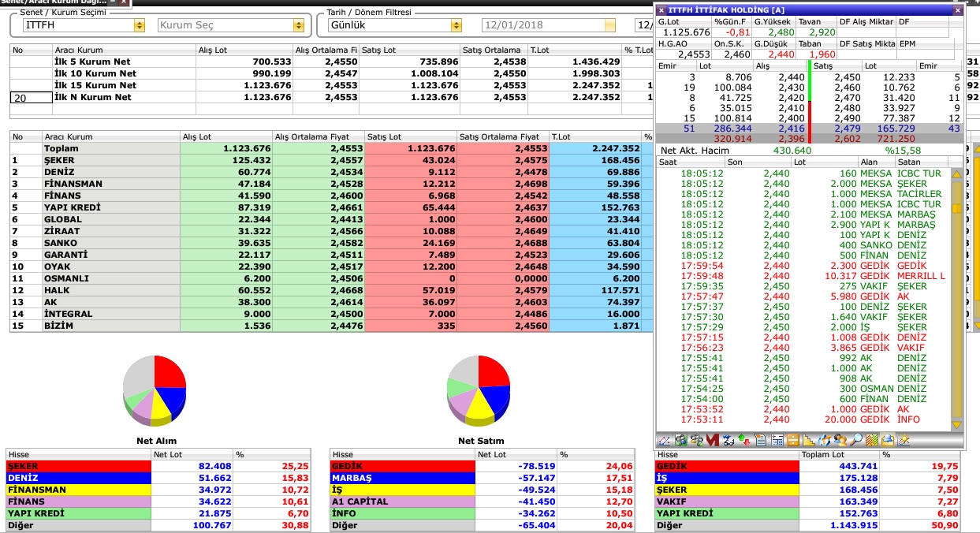This screenshot has width=980, height=533.
Task: Open the Kurum Seç broker dropdown
Action: click(x=298, y=25)
